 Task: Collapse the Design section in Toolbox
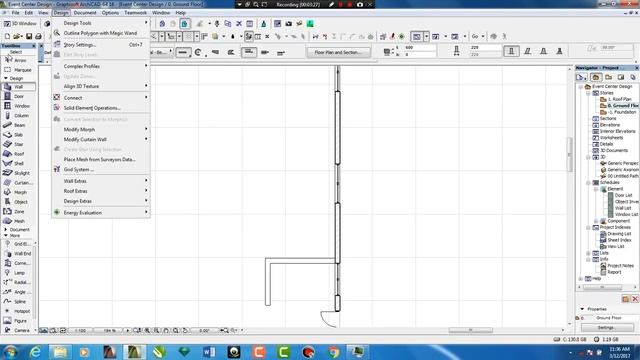[x=6, y=78]
